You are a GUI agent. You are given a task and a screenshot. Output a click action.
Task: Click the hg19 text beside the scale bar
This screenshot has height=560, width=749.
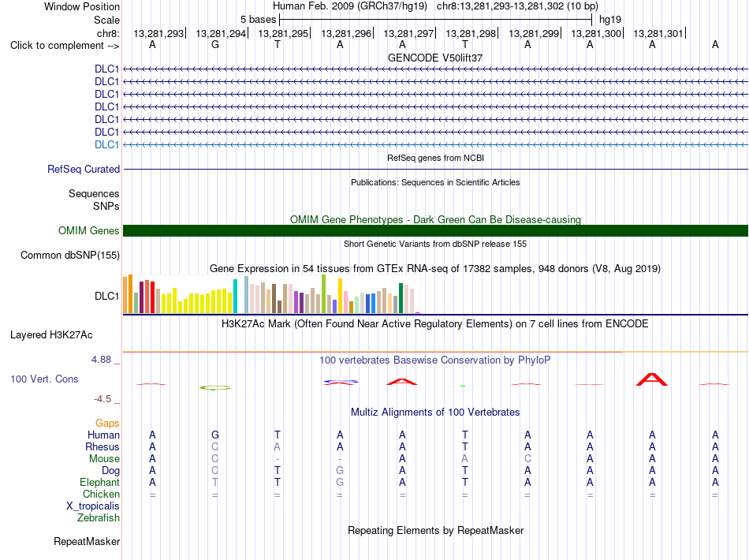[x=610, y=20]
